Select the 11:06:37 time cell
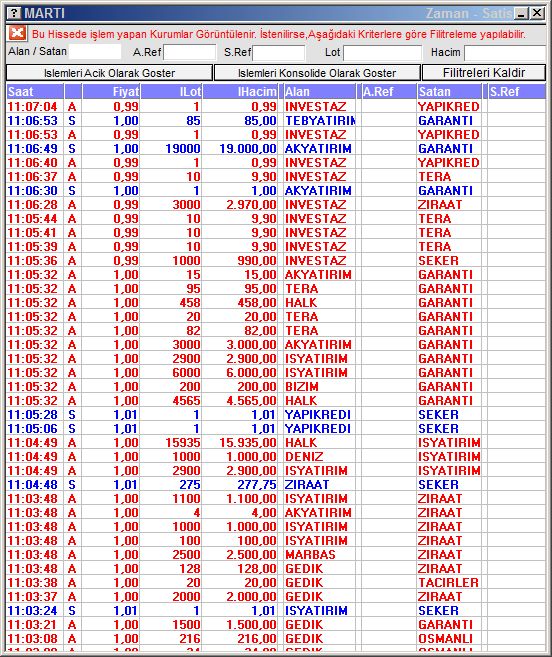 click(x=32, y=176)
